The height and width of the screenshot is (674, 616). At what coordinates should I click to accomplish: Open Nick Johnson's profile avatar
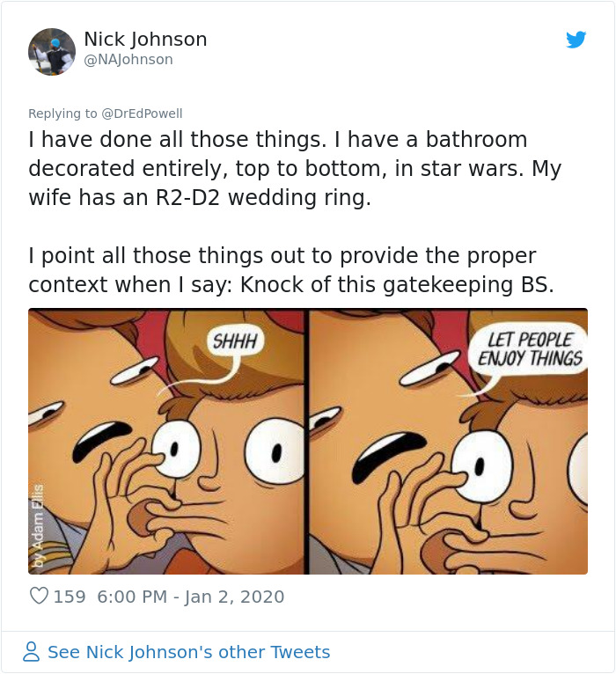tap(52, 52)
